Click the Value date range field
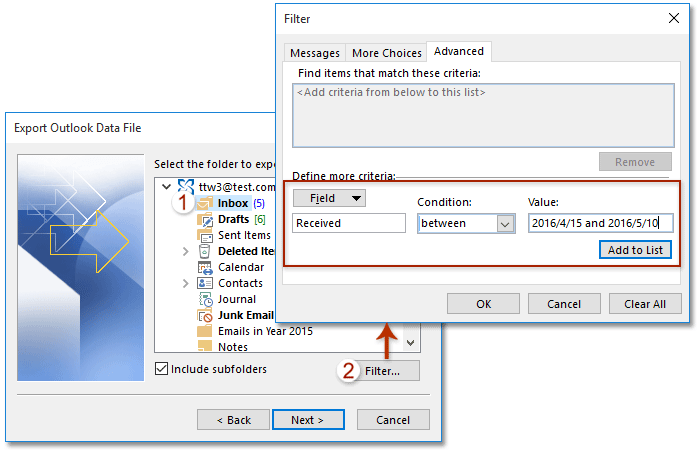700x452 pixels. pos(600,223)
